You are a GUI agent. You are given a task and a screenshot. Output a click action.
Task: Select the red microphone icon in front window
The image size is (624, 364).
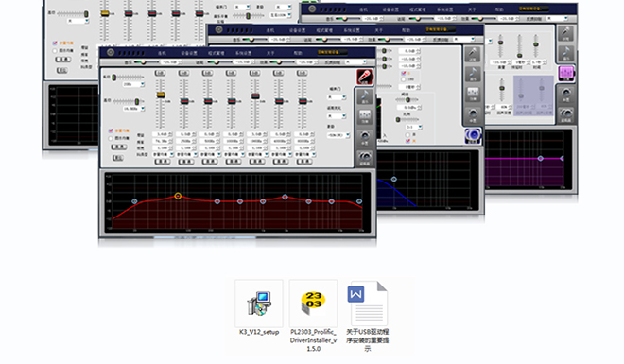pyautogui.click(x=365, y=77)
